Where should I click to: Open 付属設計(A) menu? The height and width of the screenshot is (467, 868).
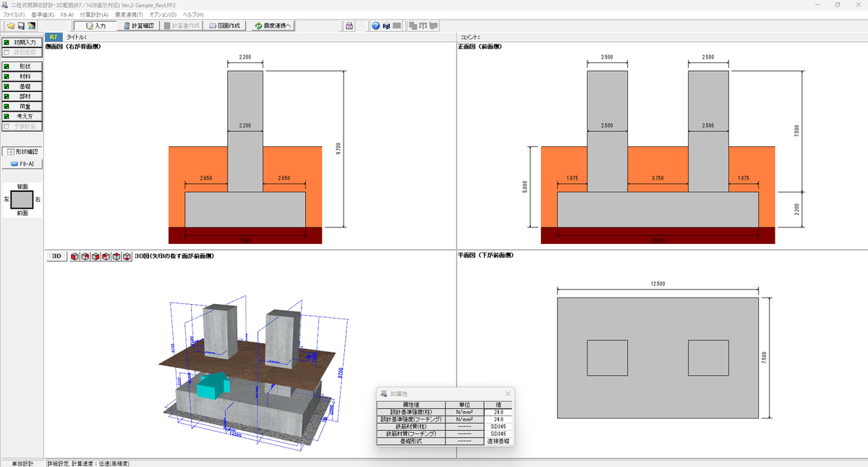94,14
